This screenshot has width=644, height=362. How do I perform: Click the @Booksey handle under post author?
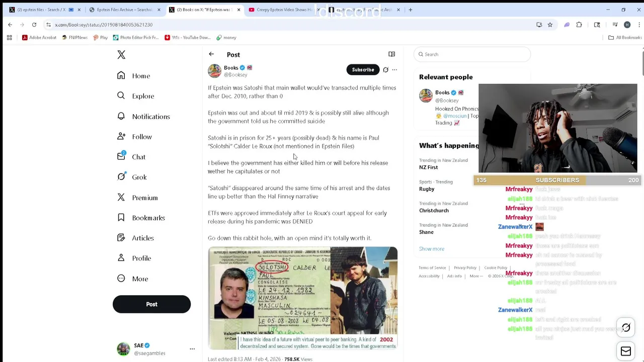235,75
